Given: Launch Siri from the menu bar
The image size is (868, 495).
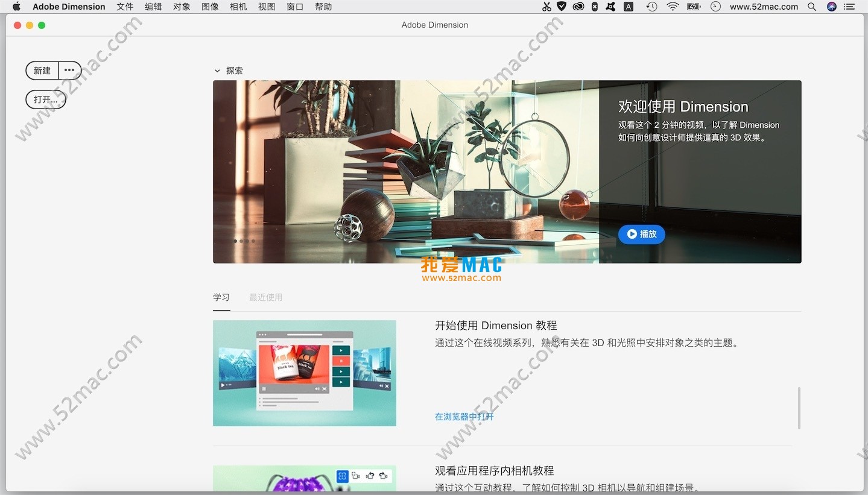Looking at the screenshot, I should tap(832, 7).
